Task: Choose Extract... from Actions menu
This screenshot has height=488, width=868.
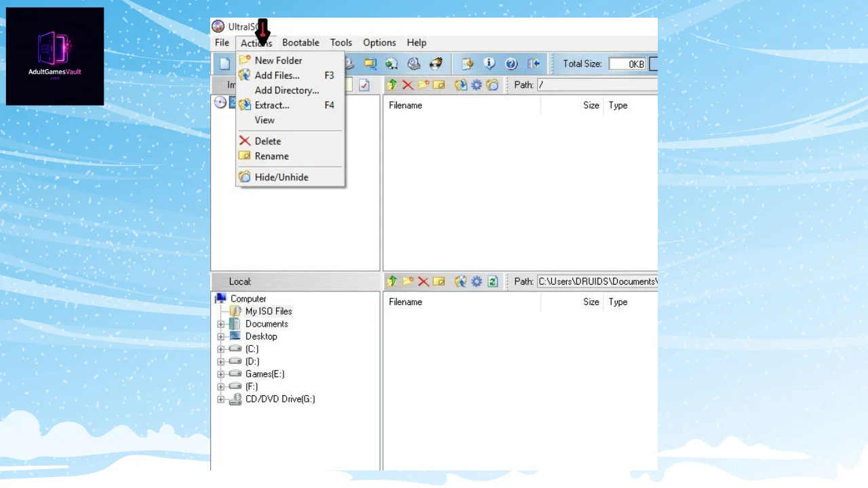Action: [290, 105]
